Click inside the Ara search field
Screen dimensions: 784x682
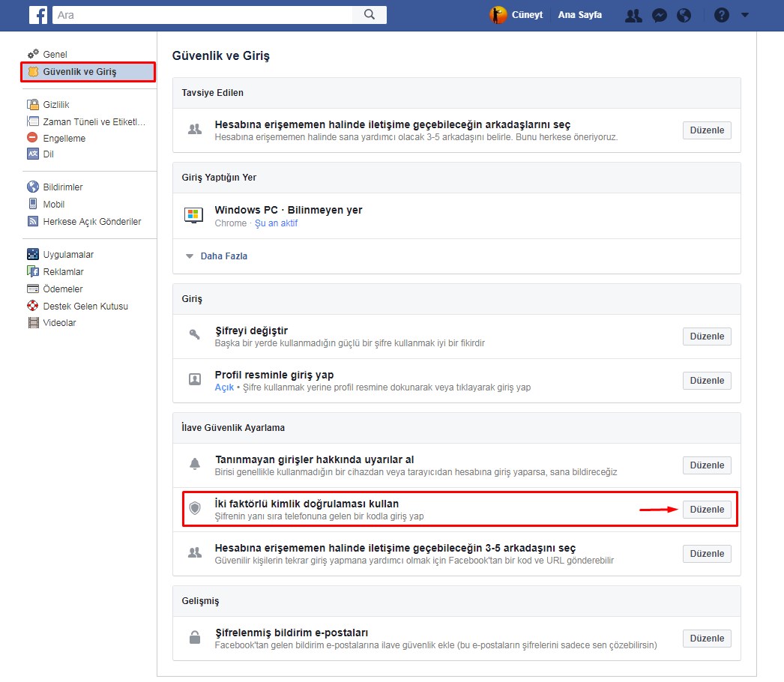click(202, 15)
